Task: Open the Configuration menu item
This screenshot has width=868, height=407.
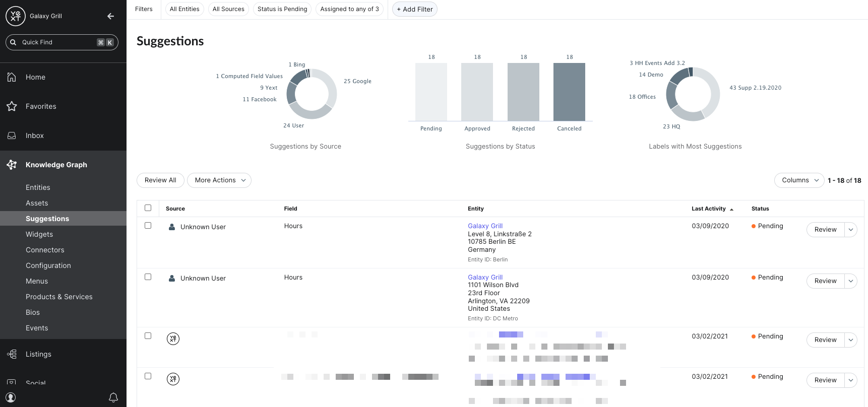Action: [x=48, y=265]
